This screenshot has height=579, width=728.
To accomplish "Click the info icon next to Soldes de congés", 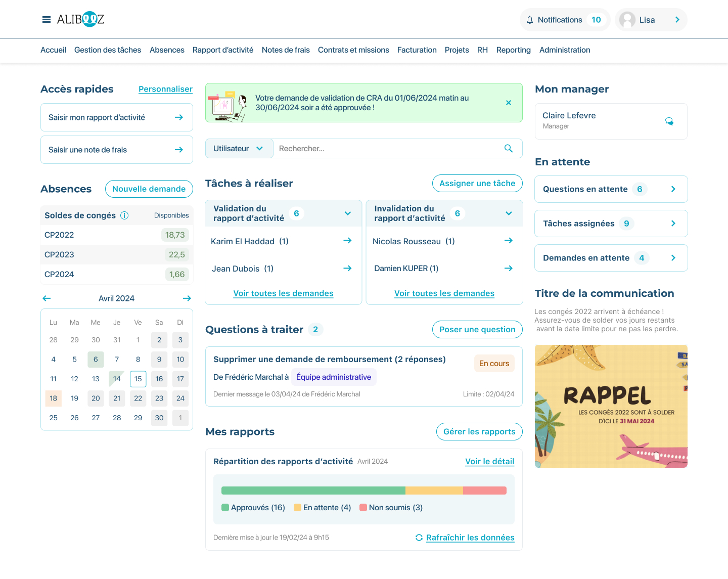I will 124,215.
